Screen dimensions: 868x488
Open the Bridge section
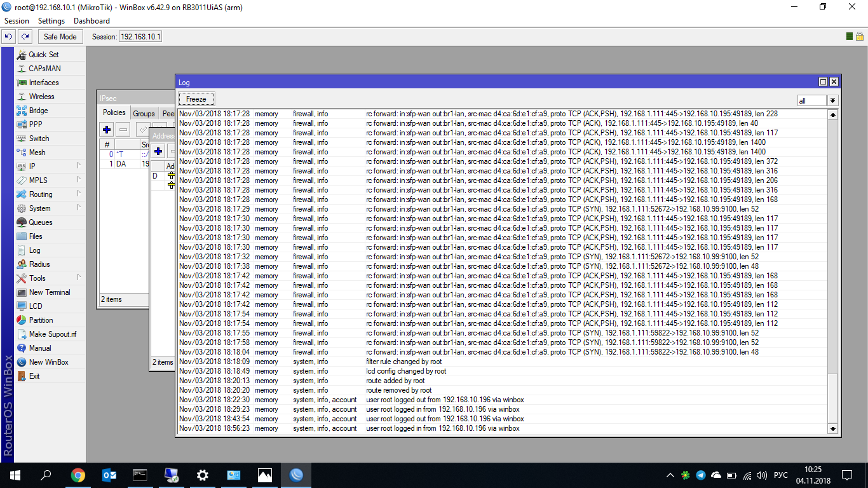click(x=50, y=111)
